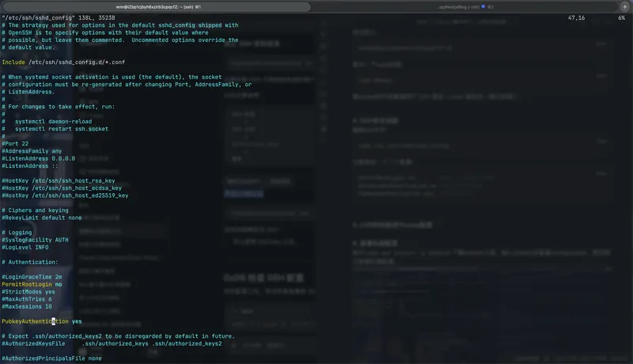
Task: Click the # Logging comment line
Action: pyautogui.click(x=17, y=233)
